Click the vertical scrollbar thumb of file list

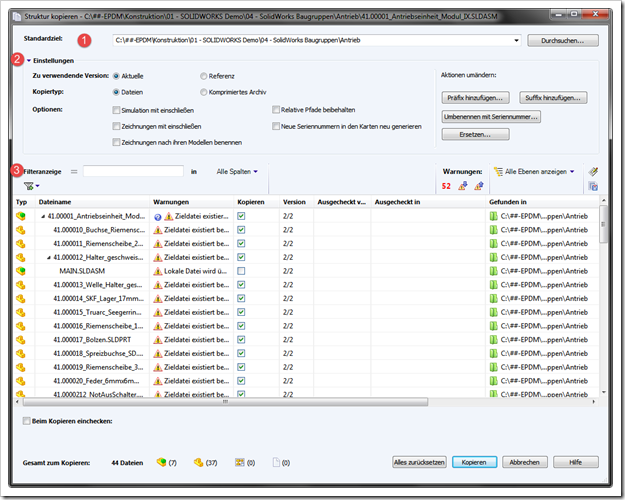click(603, 224)
